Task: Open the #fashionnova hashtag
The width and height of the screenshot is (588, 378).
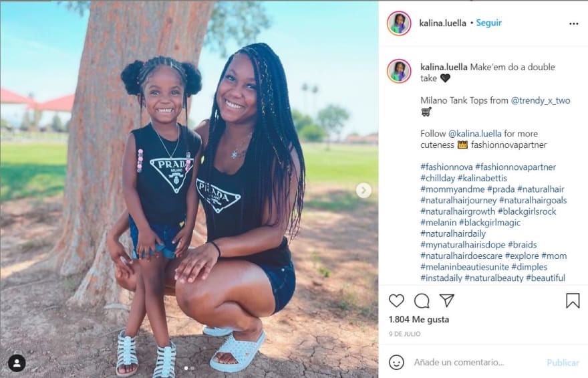Action: 446,167
